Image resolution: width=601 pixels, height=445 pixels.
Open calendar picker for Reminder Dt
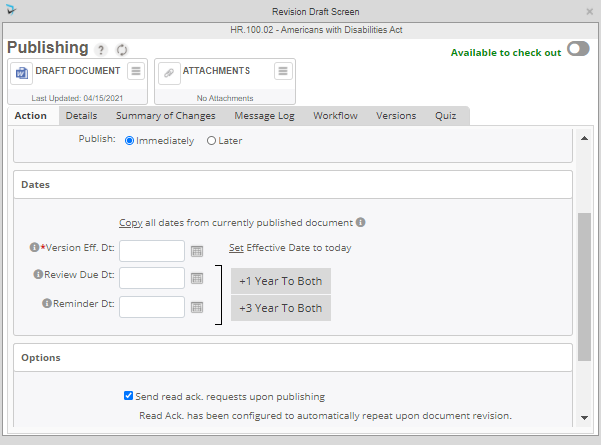coord(197,307)
